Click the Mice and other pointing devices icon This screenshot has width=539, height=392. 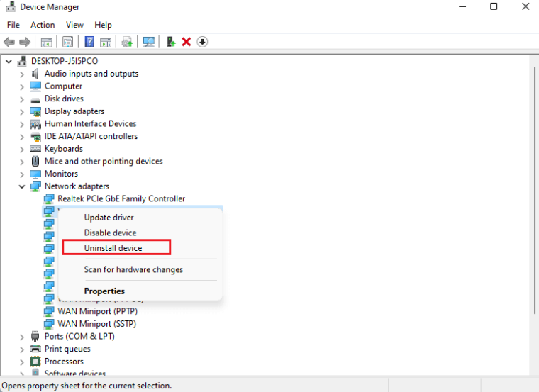coord(35,161)
